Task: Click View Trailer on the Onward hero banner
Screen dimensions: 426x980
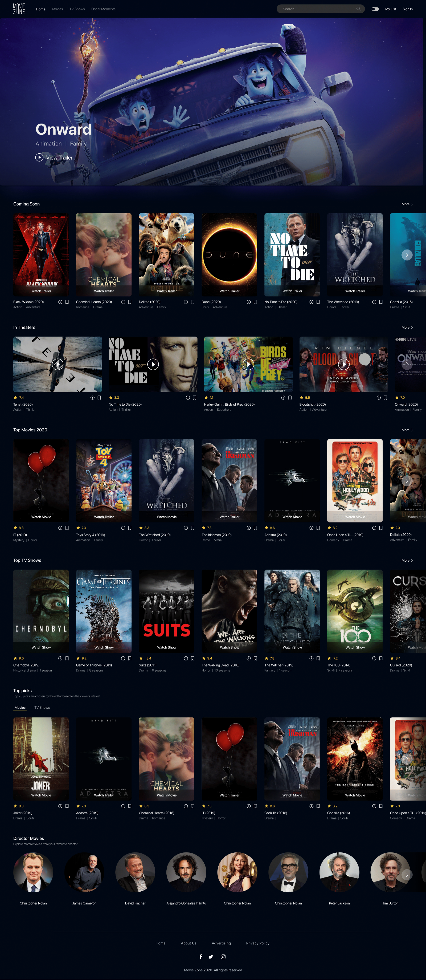Action: [x=54, y=157]
